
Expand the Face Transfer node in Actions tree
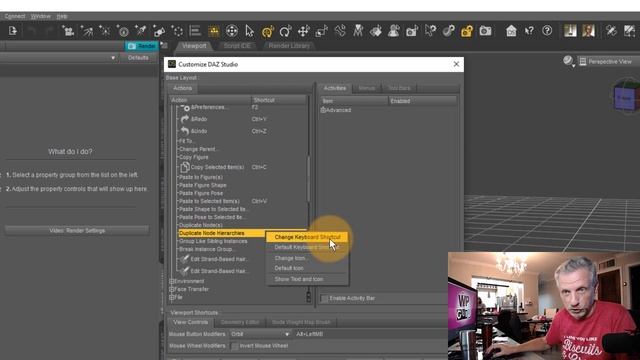click(172, 289)
